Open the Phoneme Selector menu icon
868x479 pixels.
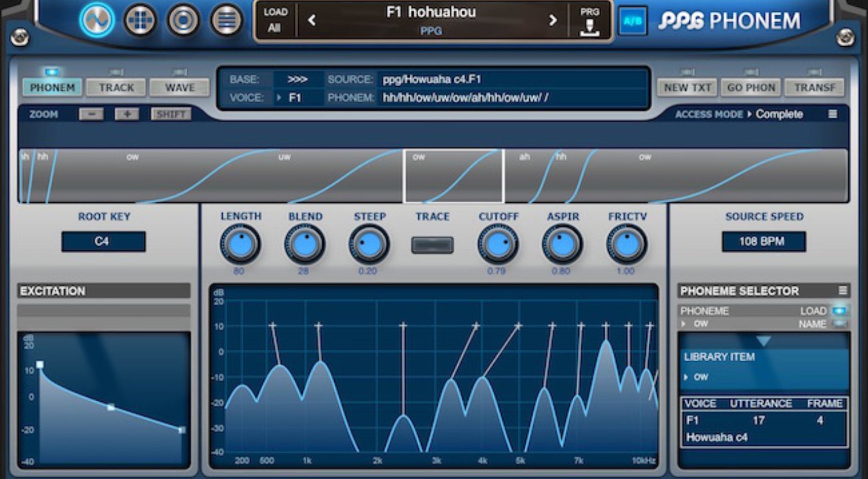point(843,291)
